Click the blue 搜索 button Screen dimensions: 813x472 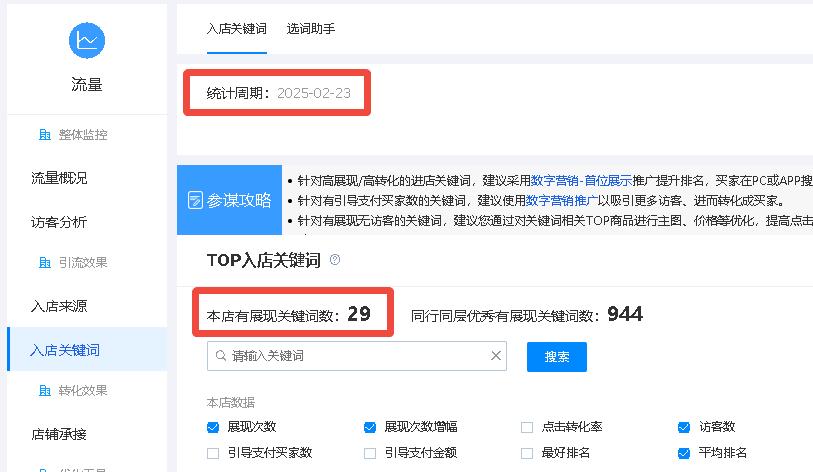[x=557, y=357]
